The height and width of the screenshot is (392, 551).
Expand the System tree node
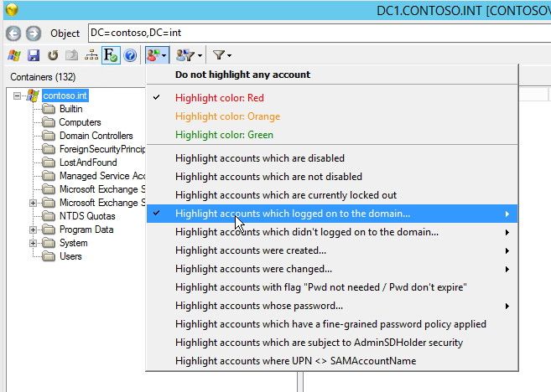pos(33,243)
